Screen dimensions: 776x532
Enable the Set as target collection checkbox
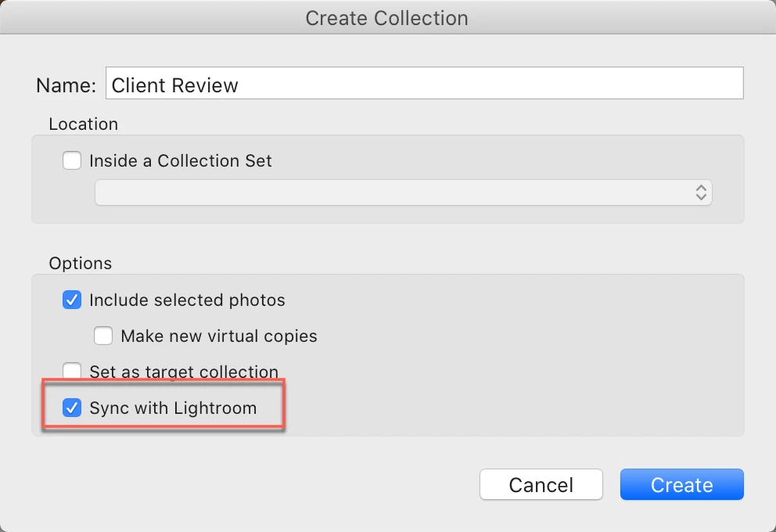click(x=72, y=371)
